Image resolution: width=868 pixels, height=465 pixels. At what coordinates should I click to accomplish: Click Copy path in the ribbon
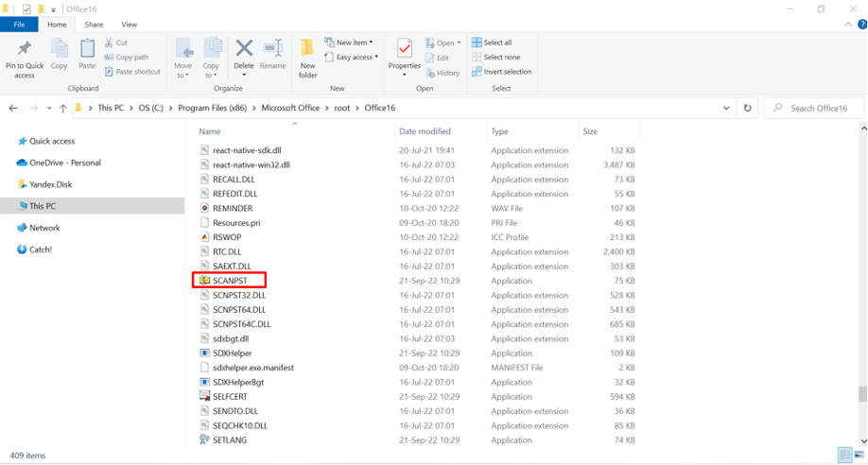[127, 57]
